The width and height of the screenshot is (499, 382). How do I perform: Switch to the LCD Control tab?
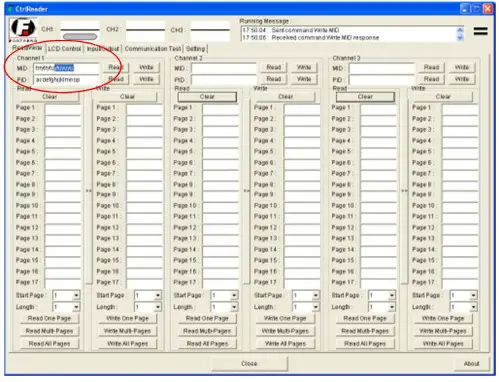coord(64,49)
